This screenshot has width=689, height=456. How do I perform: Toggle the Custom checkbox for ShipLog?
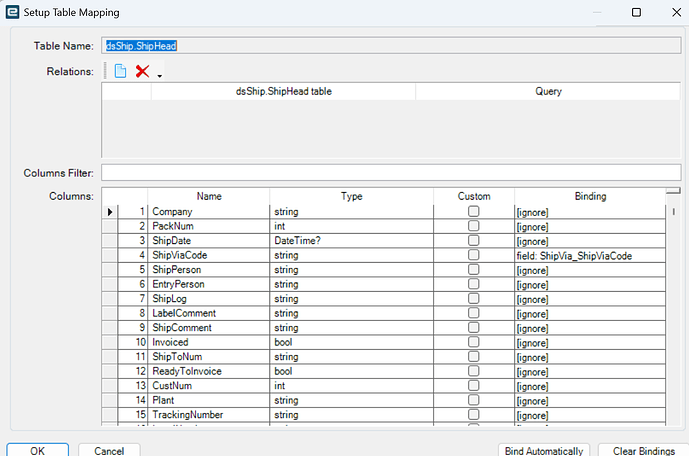tap(473, 298)
